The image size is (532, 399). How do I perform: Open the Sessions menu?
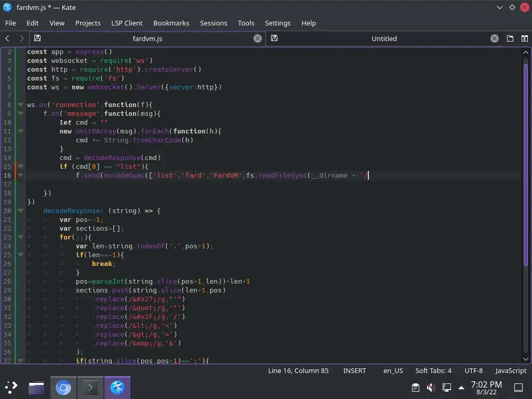pos(214,23)
